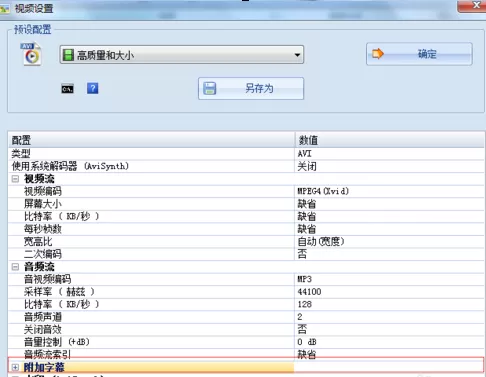Image resolution: width=486 pixels, height=377 pixels.
Task: Close the 视频设置 window
Action: [x=475, y=5]
